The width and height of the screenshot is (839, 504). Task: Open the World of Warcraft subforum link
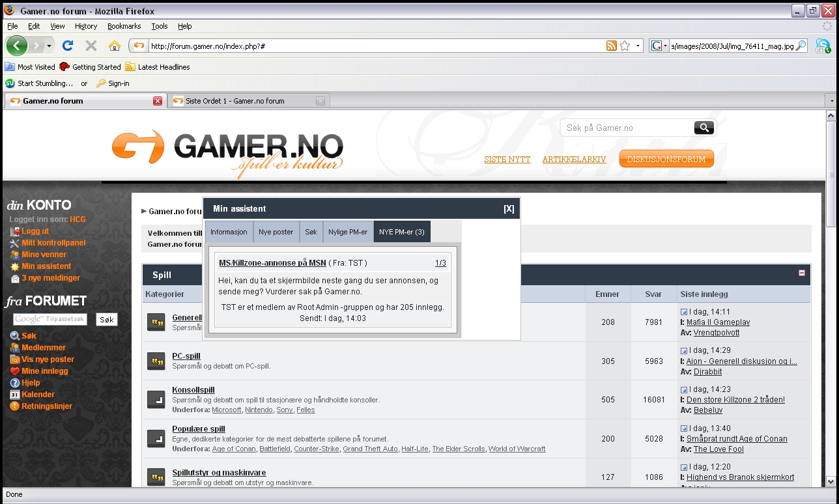(517, 449)
